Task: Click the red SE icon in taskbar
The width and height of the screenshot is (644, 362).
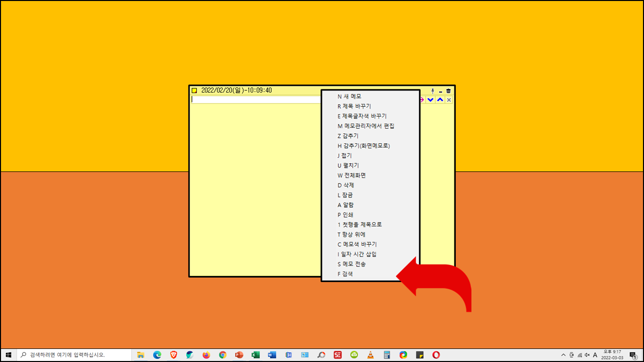Action: click(338, 355)
